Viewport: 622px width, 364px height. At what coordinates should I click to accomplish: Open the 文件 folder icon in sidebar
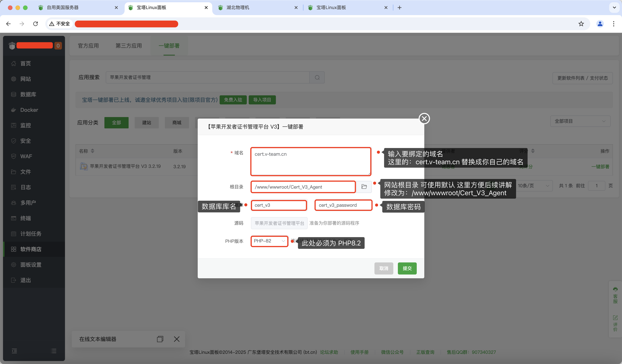(x=14, y=172)
